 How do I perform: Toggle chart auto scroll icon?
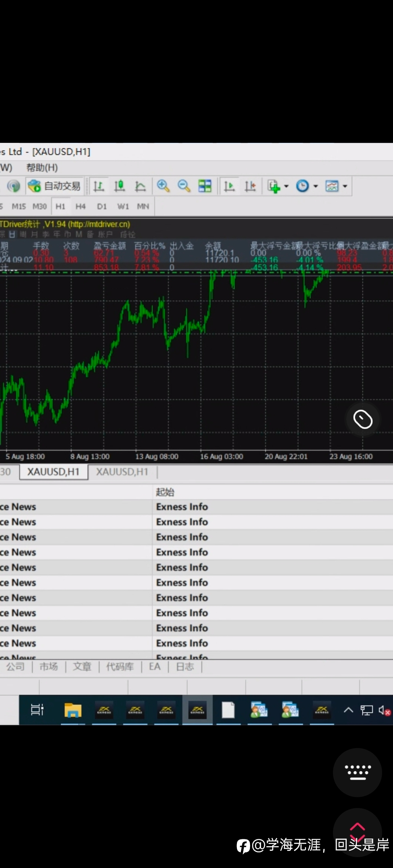229,186
